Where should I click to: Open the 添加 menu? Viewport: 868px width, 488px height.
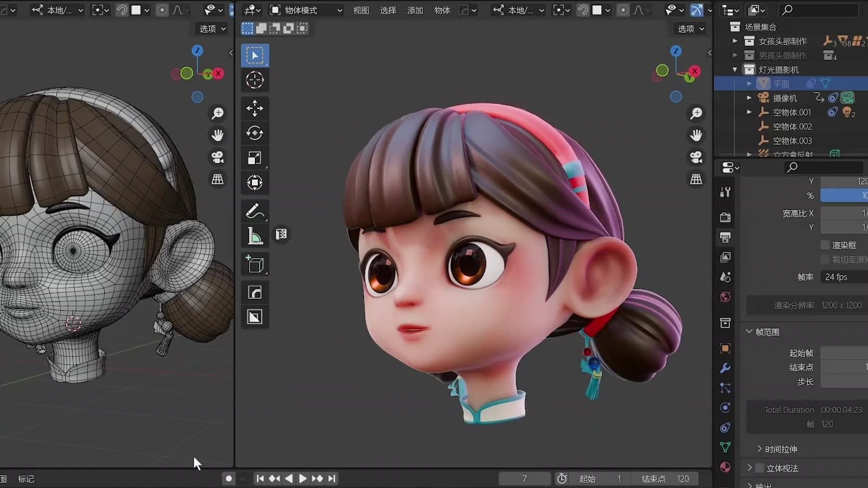point(415,10)
